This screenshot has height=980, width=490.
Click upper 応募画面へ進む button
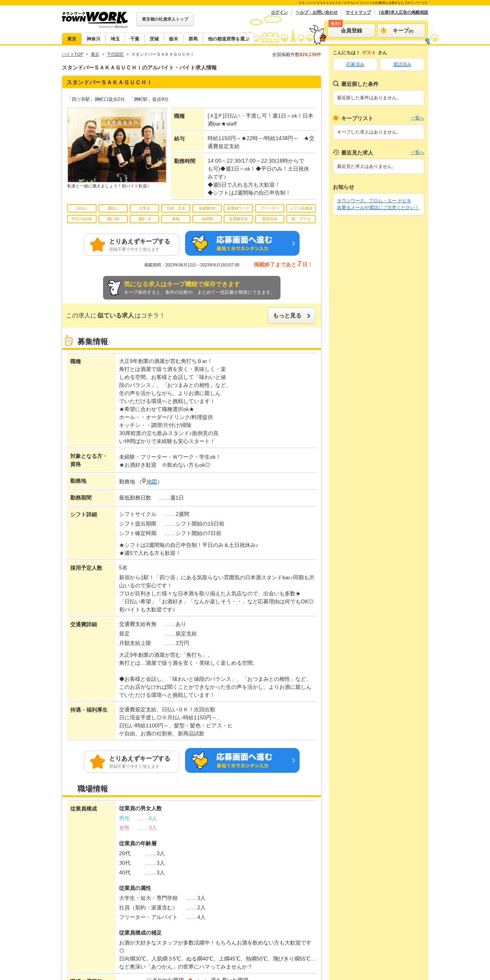(242, 243)
